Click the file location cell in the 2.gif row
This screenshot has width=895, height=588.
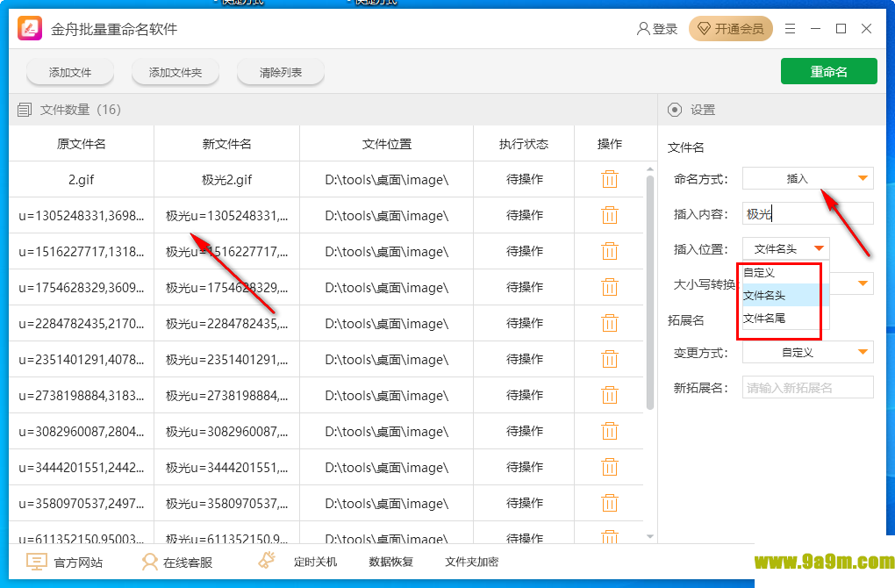(386, 180)
